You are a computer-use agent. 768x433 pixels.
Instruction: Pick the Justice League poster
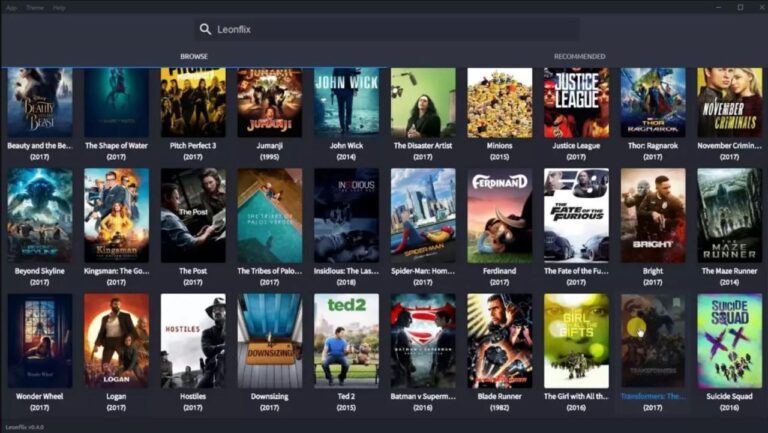pos(576,102)
